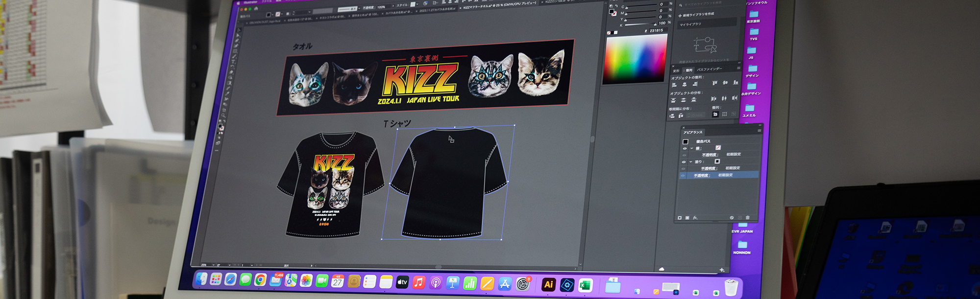Open the Trash in the Dock
The width and height of the screenshot is (980, 299).
[x=731, y=288]
